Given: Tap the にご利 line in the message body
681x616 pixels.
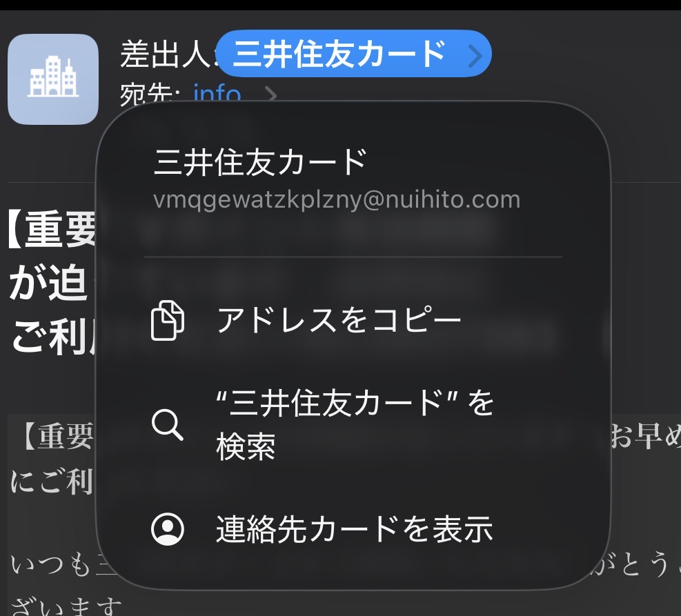Looking at the screenshot, I should coord(51,482).
